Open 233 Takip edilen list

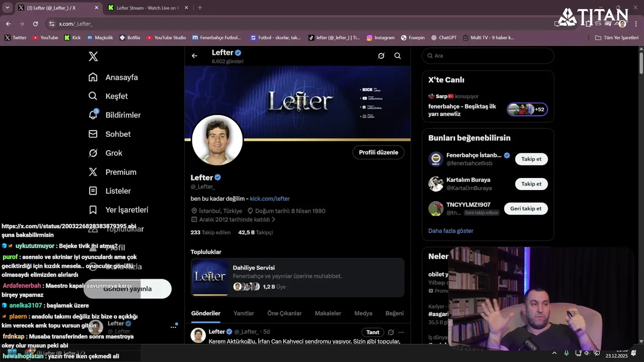(210, 232)
